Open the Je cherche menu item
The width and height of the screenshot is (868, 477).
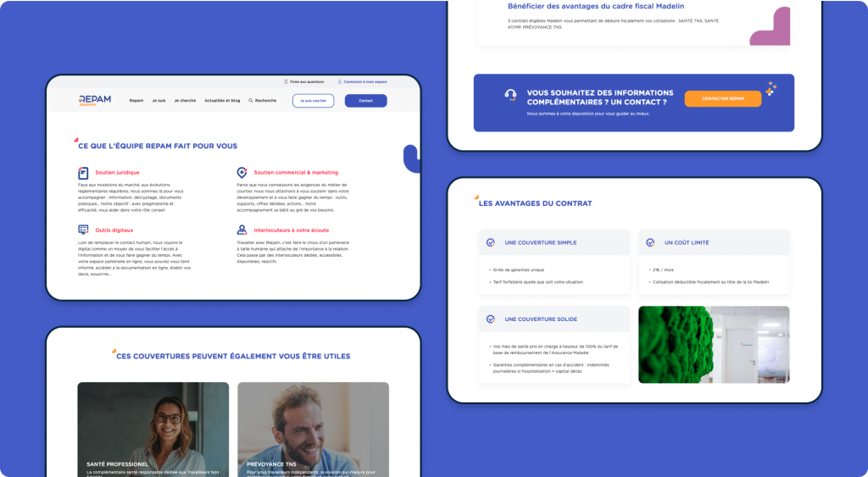tap(185, 101)
